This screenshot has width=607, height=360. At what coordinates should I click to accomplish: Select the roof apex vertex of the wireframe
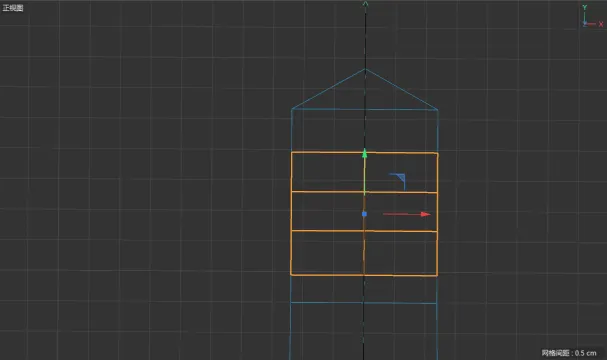tap(365, 69)
